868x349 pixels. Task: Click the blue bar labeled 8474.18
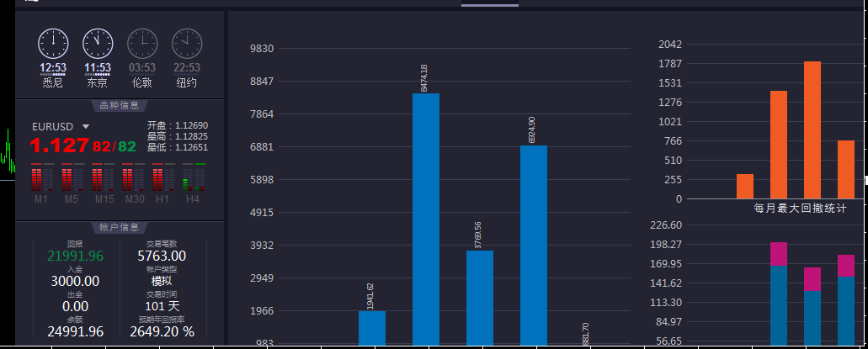coord(426,219)
